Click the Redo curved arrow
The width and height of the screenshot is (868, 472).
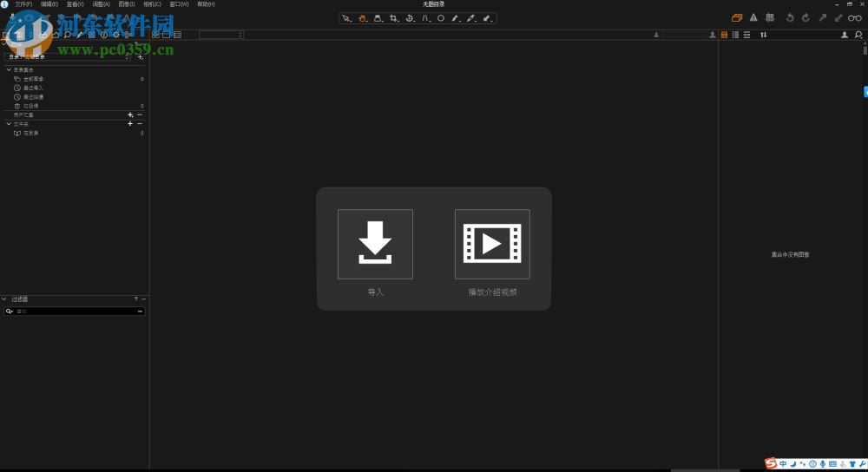(x=806, y=17)
